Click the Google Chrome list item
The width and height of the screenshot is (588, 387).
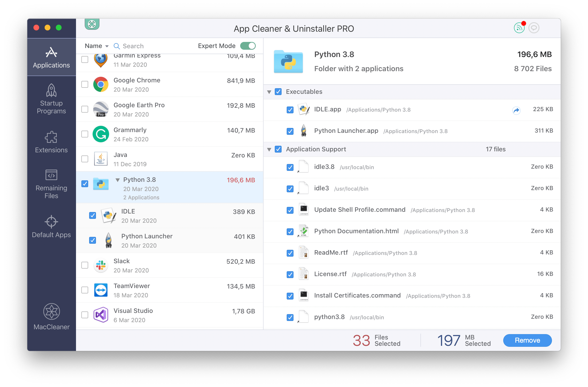click(170, 84)
